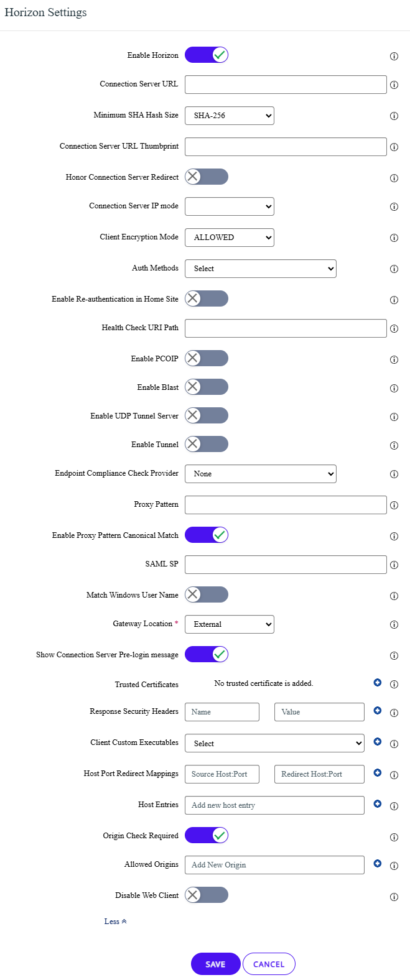Add Response Security Headers plus icon

tap(378, 710)
